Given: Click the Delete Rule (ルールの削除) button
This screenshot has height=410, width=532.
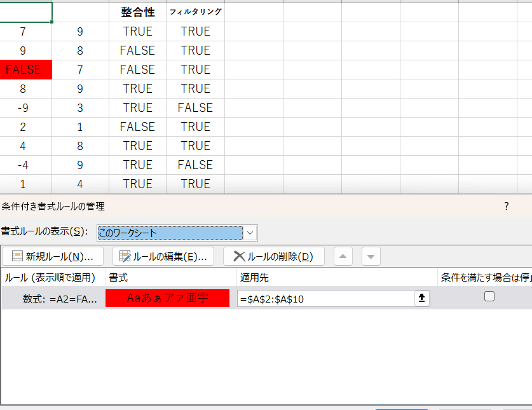Looking at the screenshot, I should 274,256.
